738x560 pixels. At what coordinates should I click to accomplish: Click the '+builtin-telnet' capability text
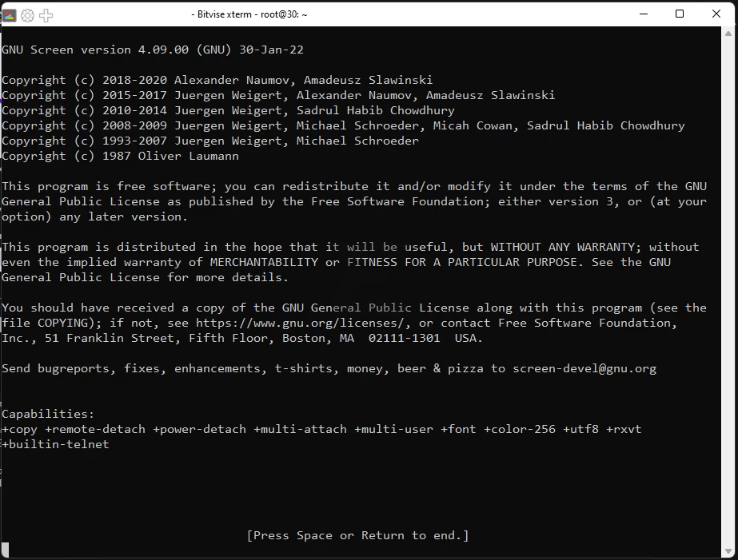coord(55,444)
